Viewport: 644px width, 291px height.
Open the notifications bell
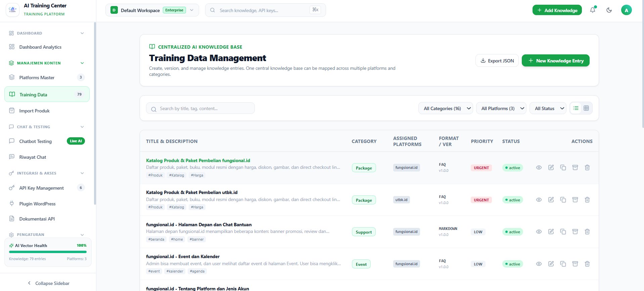coord(593,10)
